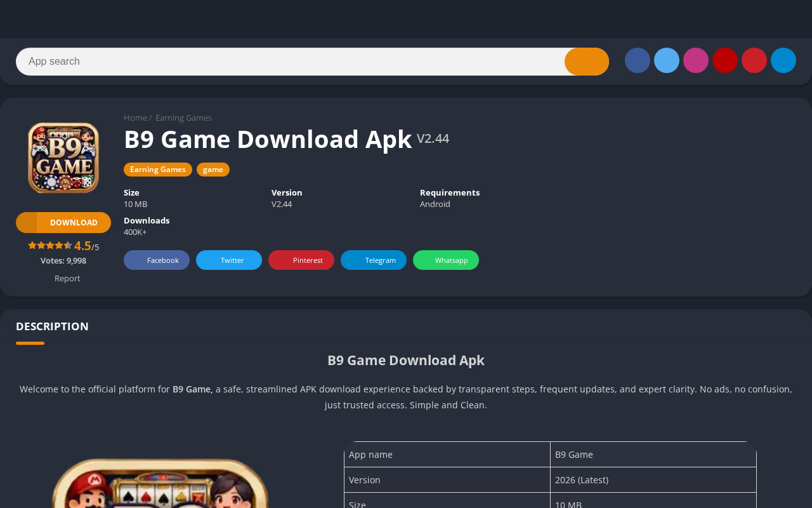Switch to the DESCRIPTION tab
The image size is (812, 508).
click(x=52, y=326)
